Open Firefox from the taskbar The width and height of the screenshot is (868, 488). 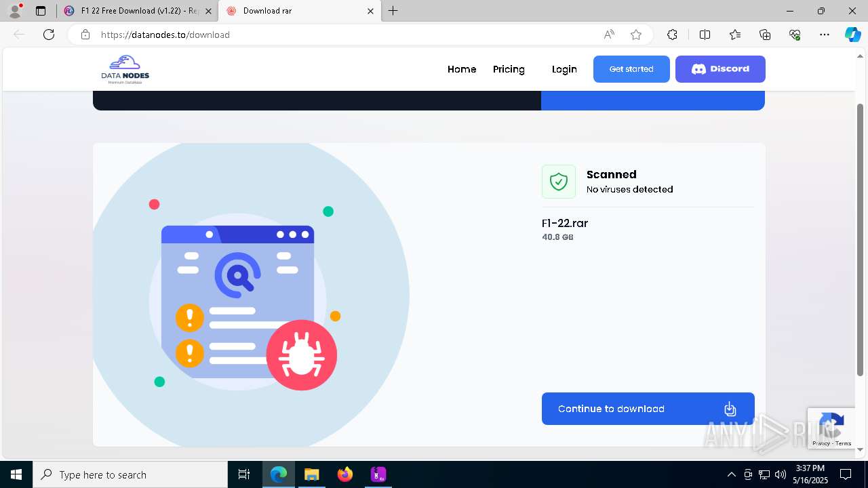point(344,474)
